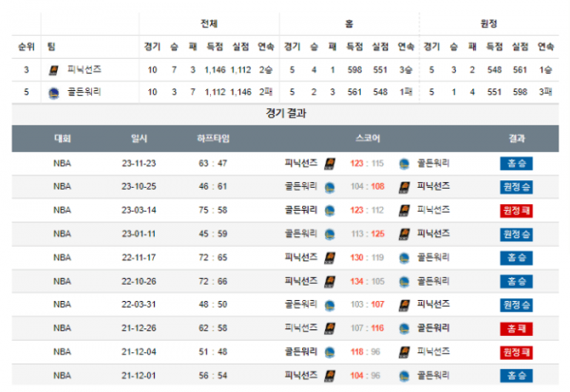Click the 경기 결과 section title
This screenshot has width=570, height=392.
(x=286, y=113)
